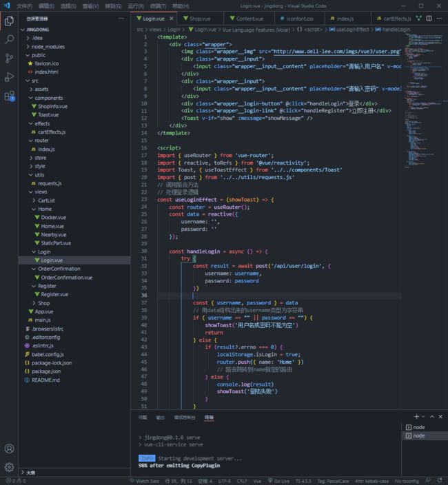Change the UTF-8 encoding in status bar

(224, 481)
